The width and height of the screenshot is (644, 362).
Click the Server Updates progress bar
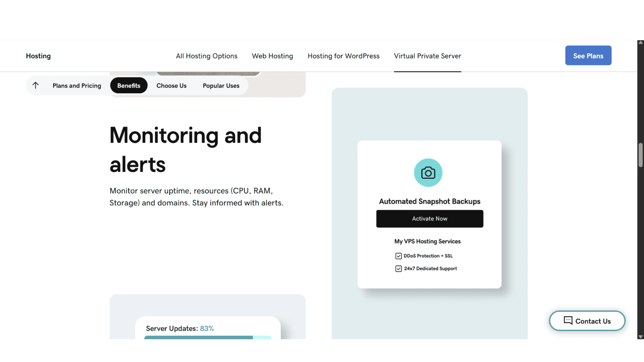point(208,337)
